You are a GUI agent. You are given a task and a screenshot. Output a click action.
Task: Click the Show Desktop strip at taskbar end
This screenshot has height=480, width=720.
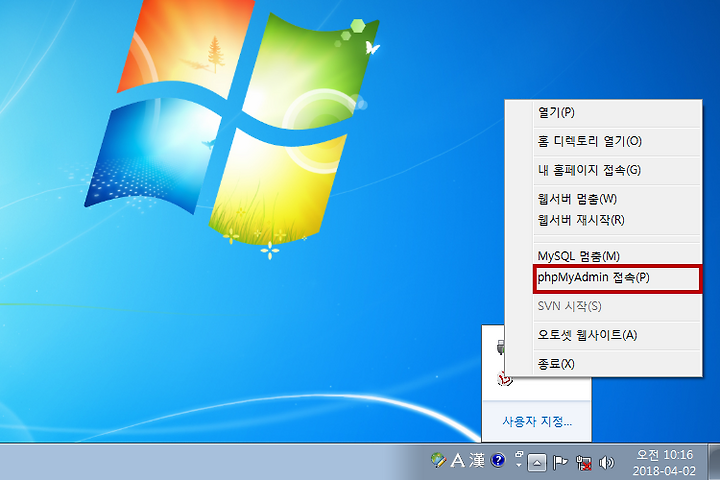(714, 462)
